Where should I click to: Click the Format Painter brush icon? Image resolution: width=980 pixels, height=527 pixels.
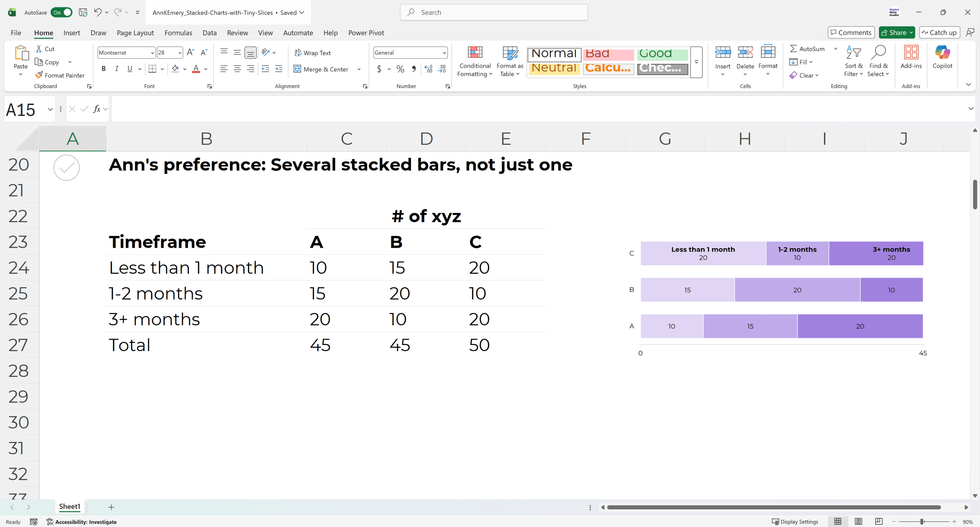coord(39,75)
